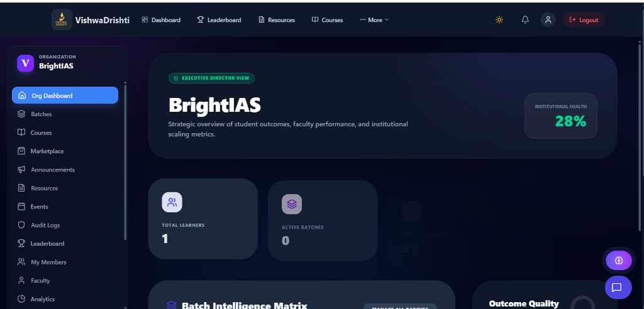Open My Members in the sidebar

[x=65, y=262]
